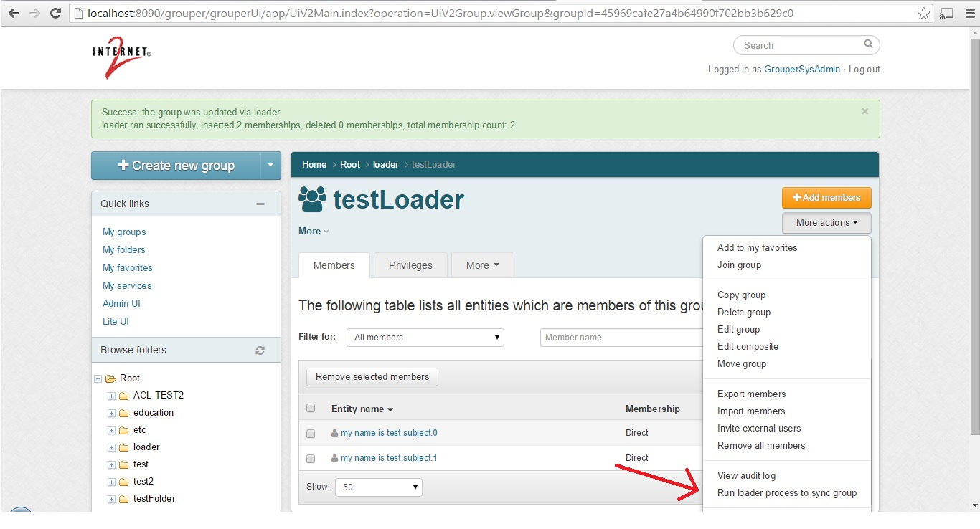Image resolution: width=980 pixels, height=529 pixels.
Task: Bookmark this page with the star icon
Action: click(x=924, y=13)
